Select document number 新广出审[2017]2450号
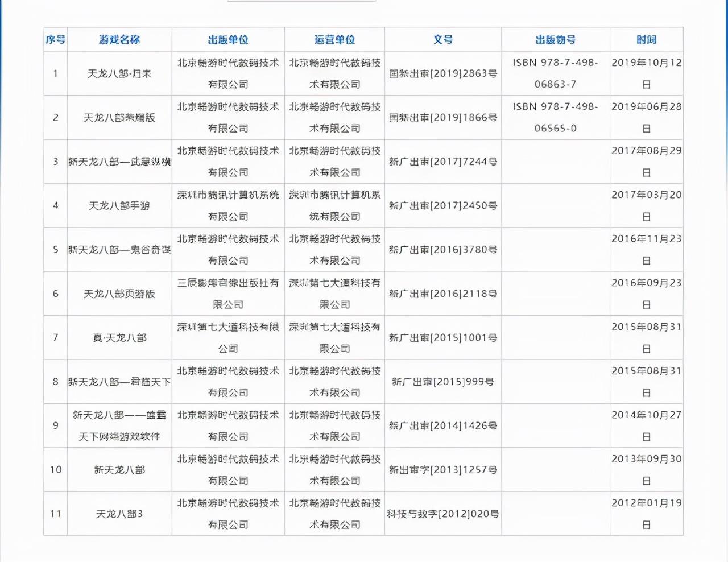This screenshot has height=562, width=728. (x=443, y=205)
